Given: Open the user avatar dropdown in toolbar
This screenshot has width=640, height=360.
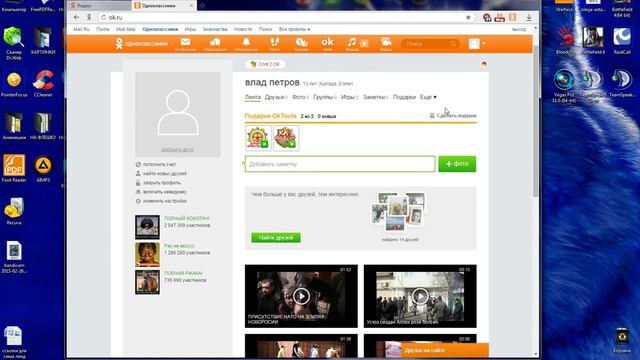Looking at the screenshot, I should [x=477, y=44].
